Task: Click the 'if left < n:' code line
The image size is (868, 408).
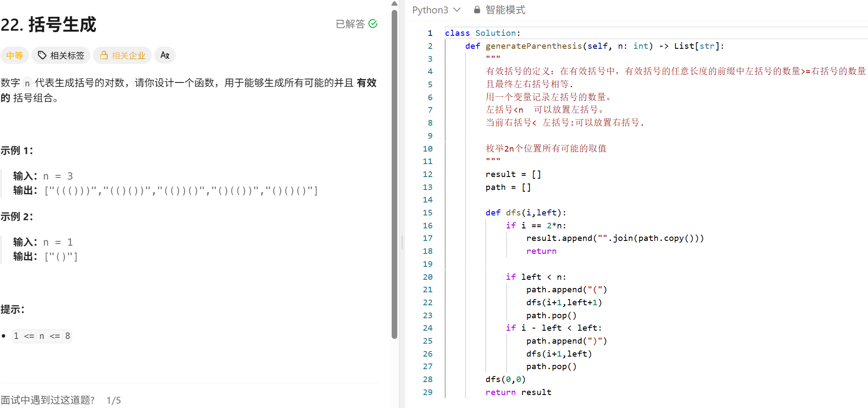Action: [536, 277]
